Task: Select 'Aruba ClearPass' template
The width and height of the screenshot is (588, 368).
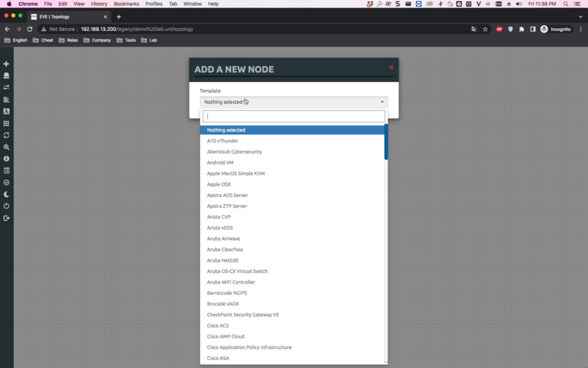Action: click(292, 250)
